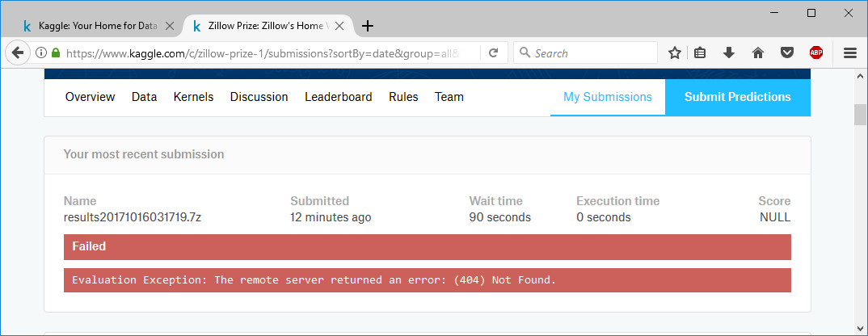The image size is (868, 336).
Task: Open a new tab with plus icon
Action: (x=368, y=26)
